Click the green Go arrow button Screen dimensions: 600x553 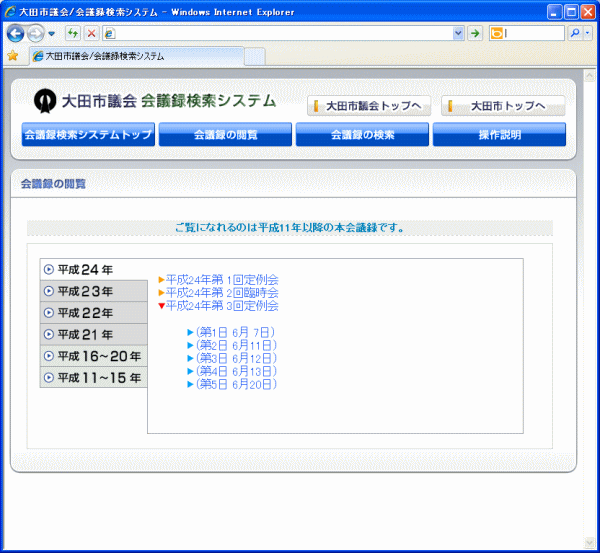[475, 33]
